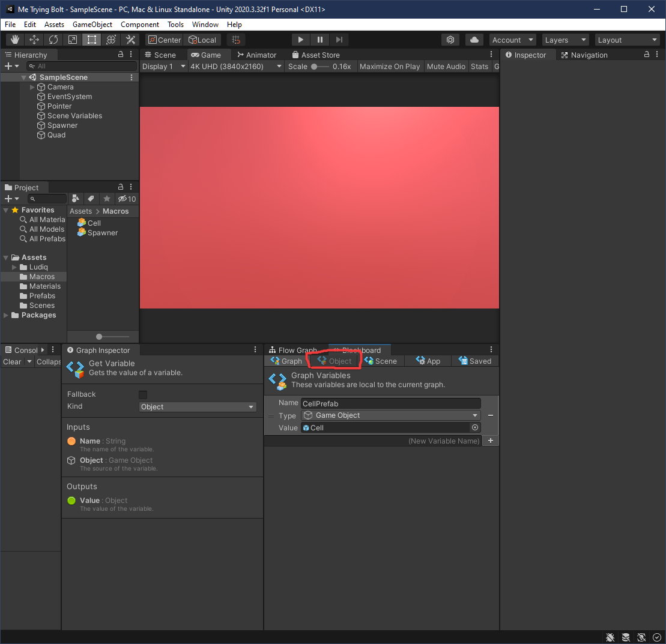666x644 pixels.
Task: Switch to the Scene tab
Action: tap(161, 55)
